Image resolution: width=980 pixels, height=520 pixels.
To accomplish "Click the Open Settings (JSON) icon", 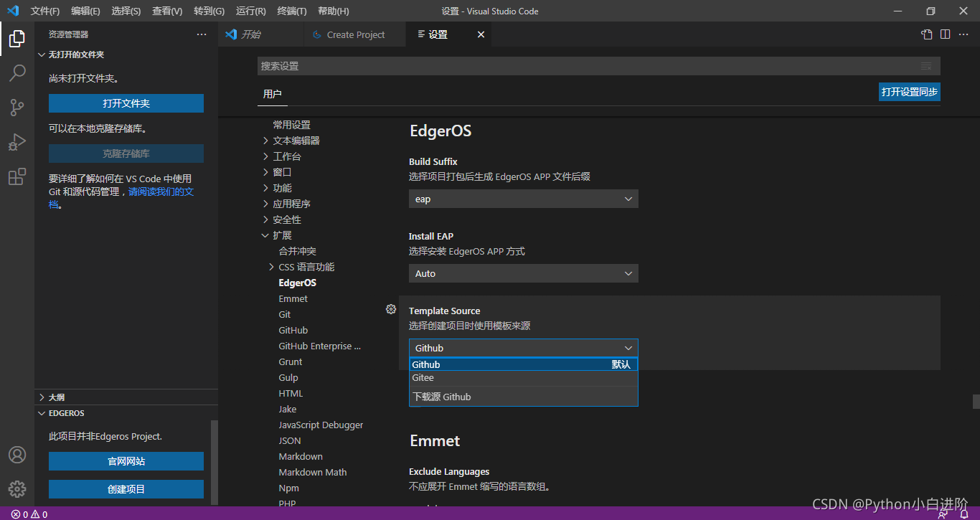I will pyautogui.click(x=927, y=34).
